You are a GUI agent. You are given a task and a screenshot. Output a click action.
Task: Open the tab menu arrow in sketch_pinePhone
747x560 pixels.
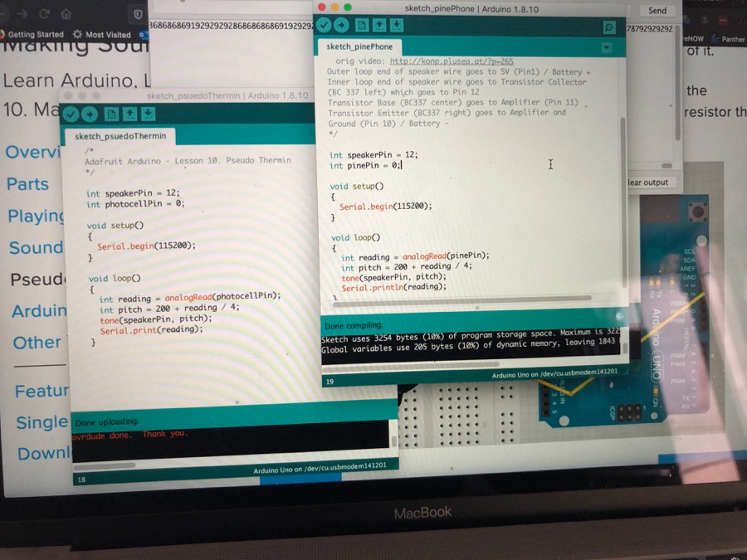[607, 47]
